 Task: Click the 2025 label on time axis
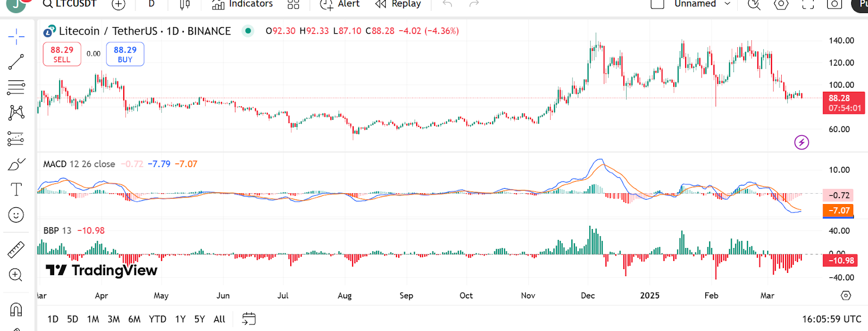[649, 296]
